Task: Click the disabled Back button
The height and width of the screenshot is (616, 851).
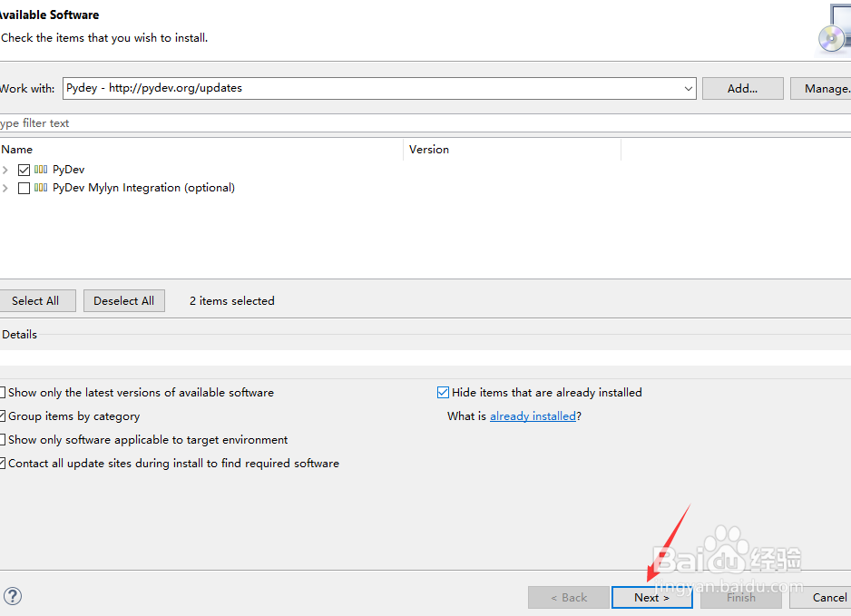Action: [x=569, y=598]
